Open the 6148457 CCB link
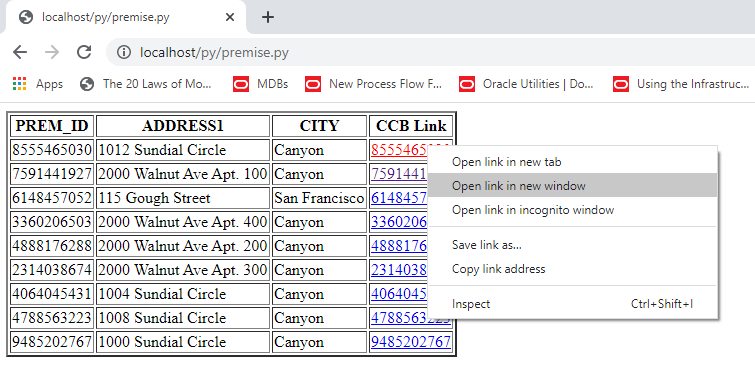The image size is (755, 387). click(x=399, y=198)
